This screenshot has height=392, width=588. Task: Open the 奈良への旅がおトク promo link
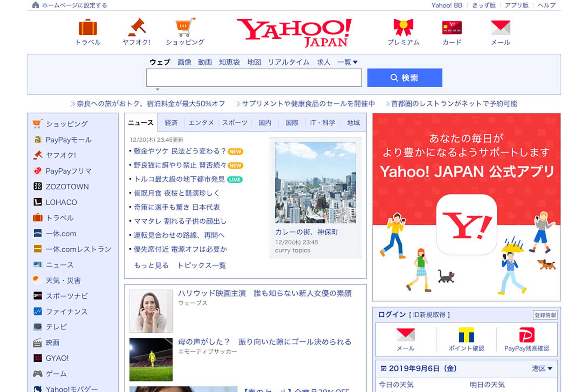tap(151, 104)
